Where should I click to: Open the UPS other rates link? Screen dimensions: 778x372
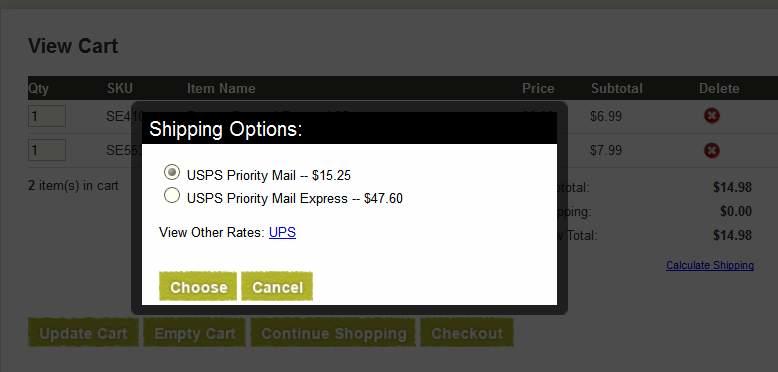click(282, 232)
